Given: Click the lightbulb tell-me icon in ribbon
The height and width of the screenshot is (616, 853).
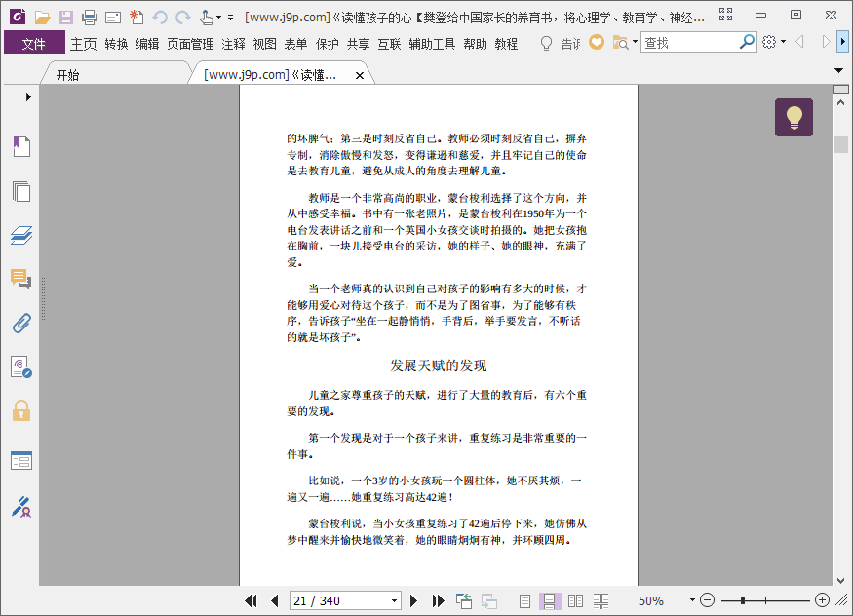Looking at the screenshot, I should (546, 43).
